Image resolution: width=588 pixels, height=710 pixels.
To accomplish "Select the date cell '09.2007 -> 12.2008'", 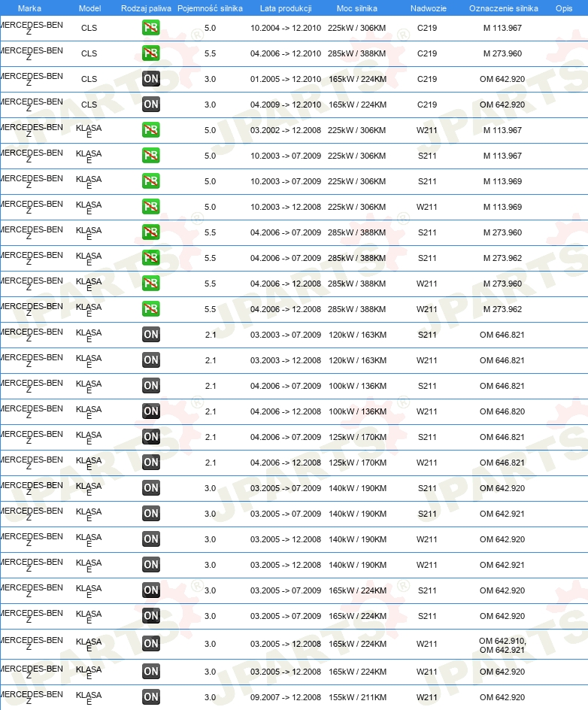I will 286,697.
